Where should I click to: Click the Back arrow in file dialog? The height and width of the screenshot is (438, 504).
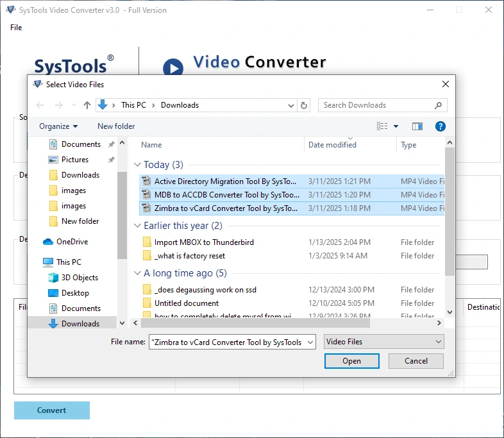(x=40, y=105)
